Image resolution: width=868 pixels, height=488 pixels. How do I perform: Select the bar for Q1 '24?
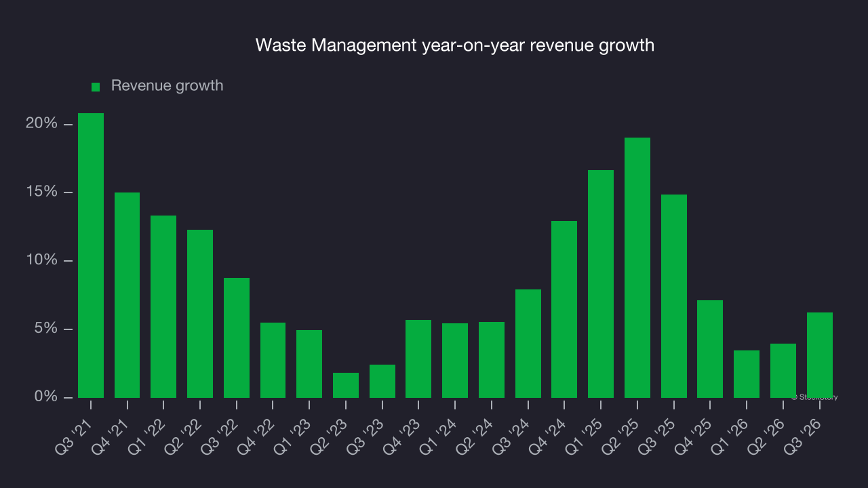(x=455, y=361)
